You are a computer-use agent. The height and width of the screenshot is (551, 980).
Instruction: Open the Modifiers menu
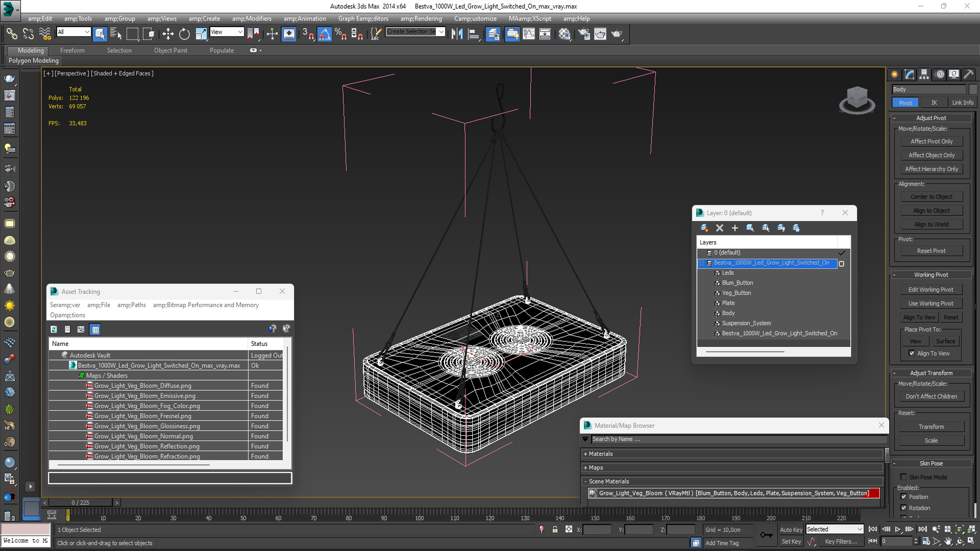(252, 18)
